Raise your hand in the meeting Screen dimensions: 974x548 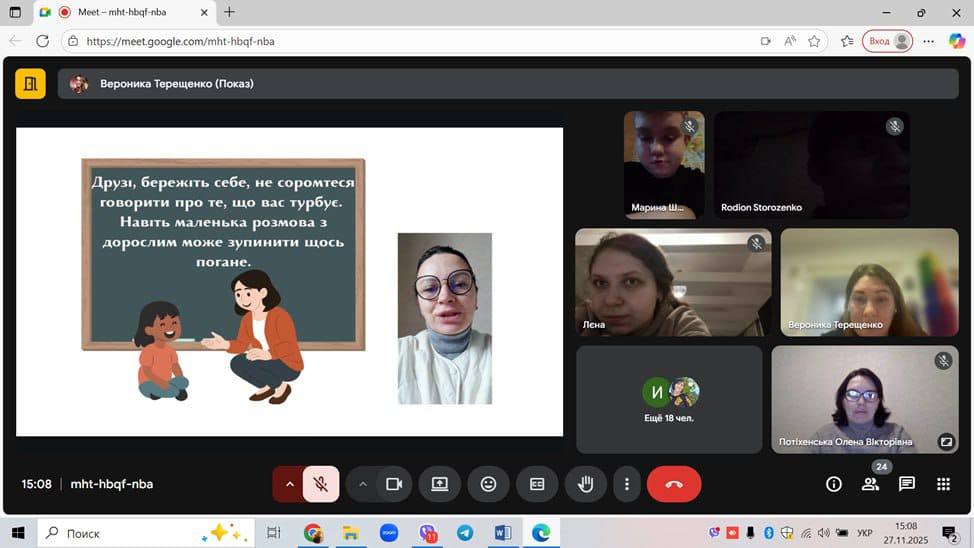point(586,484)
